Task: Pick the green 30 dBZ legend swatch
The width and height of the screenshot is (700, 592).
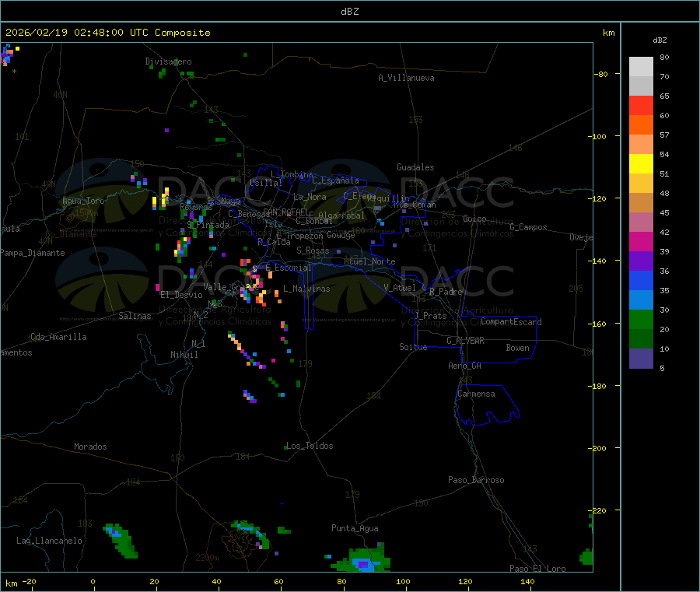Action: tap(641, 319)
